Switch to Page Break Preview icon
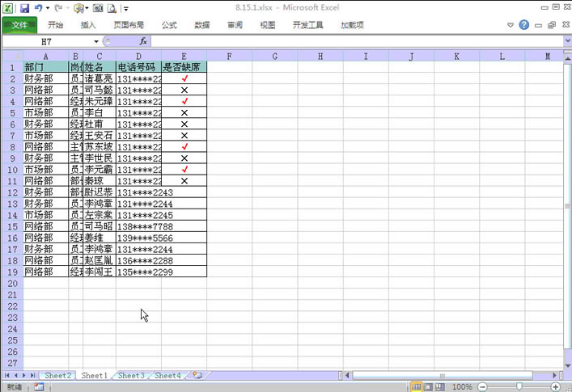572x392 pixels. click(440, 386)
